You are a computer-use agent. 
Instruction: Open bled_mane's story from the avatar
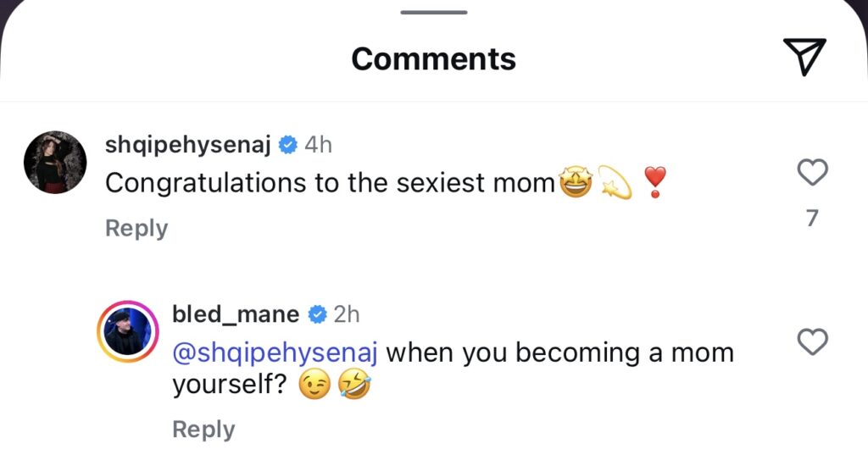click(x=129, y=331)
